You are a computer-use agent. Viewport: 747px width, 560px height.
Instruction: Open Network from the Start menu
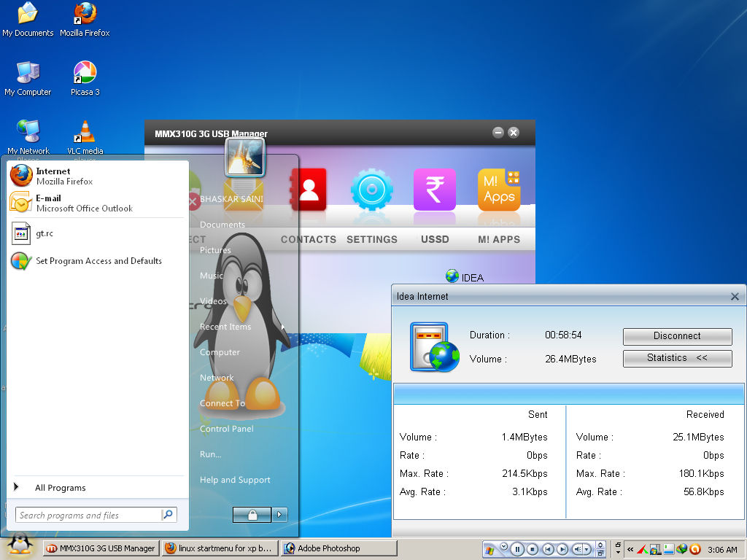217,378
